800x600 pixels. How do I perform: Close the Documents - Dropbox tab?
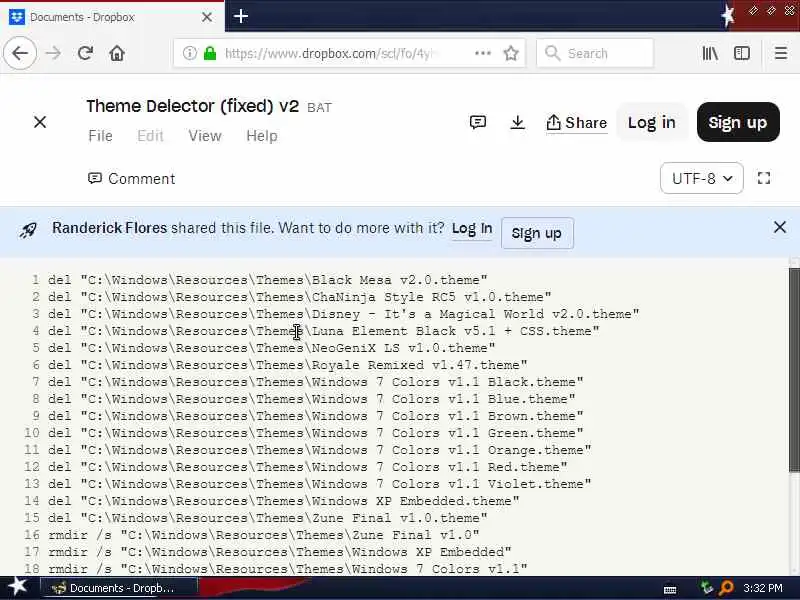click(207, 17)
